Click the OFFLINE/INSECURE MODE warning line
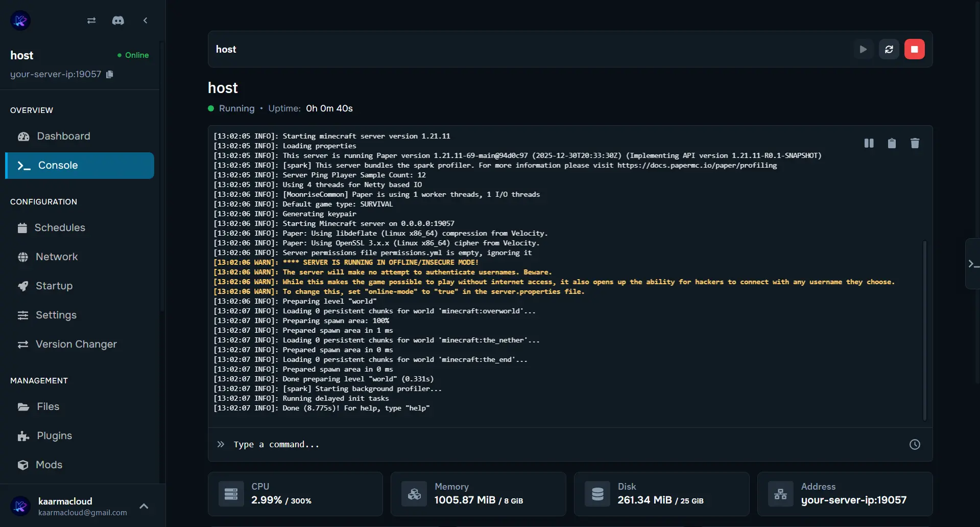The width and height of the screenshot is (980, 527). tap(346, 262)
